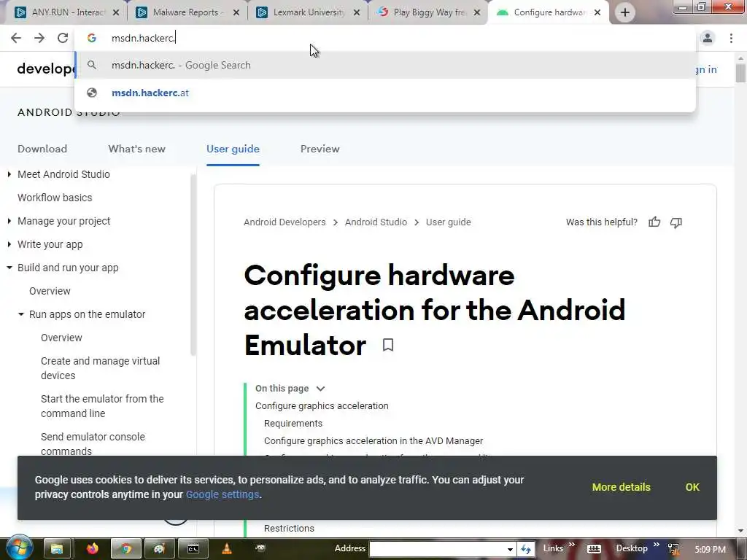Expand Manage your project section
Viewport: 747px width, 560px height.
9,221
